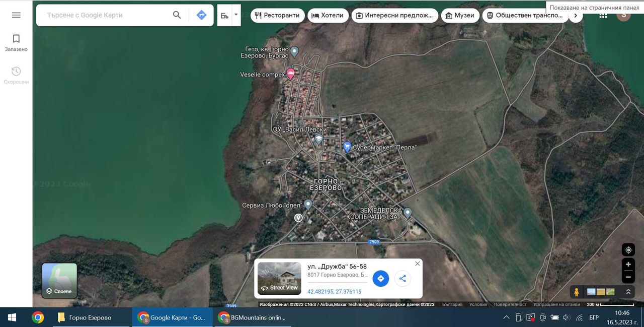Select the Street View pegman
The image size is (644, 327).
pyautogui.click(x=576, y=292)
